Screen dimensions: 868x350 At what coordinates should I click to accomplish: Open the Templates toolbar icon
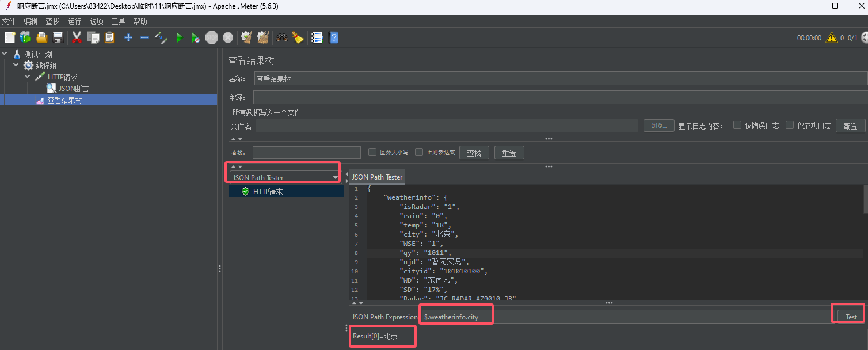pos(25,37)
